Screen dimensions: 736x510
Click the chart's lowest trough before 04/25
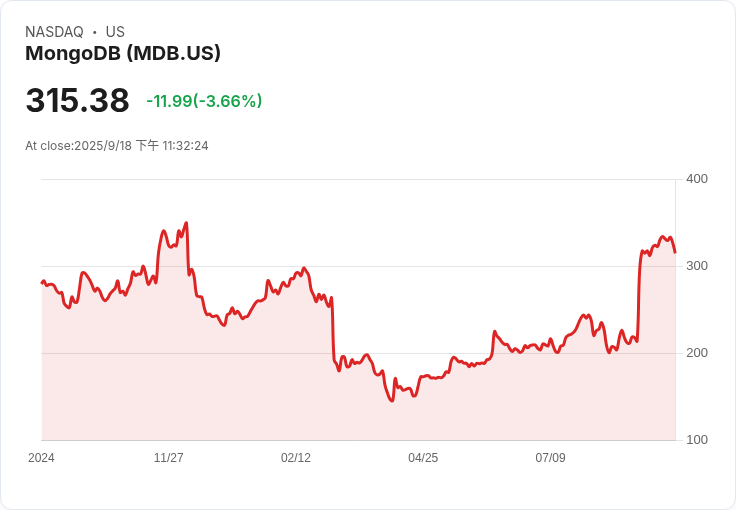[x=392, y=400]
